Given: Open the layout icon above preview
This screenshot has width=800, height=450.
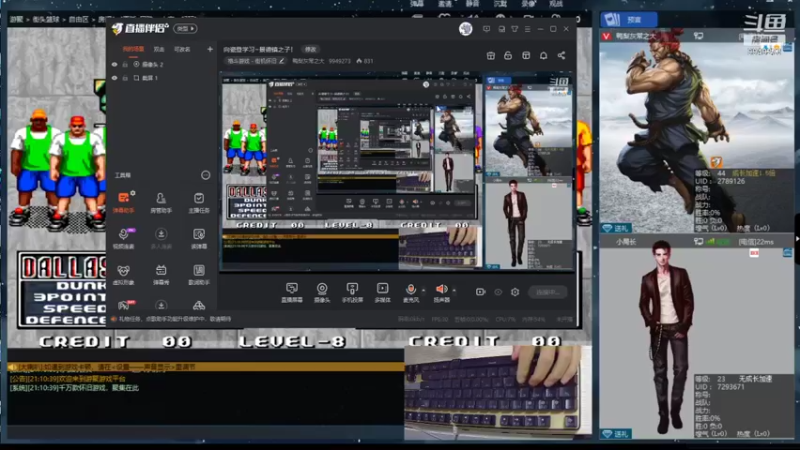Looking at the screenshot, I should click(x=526, y=56).
